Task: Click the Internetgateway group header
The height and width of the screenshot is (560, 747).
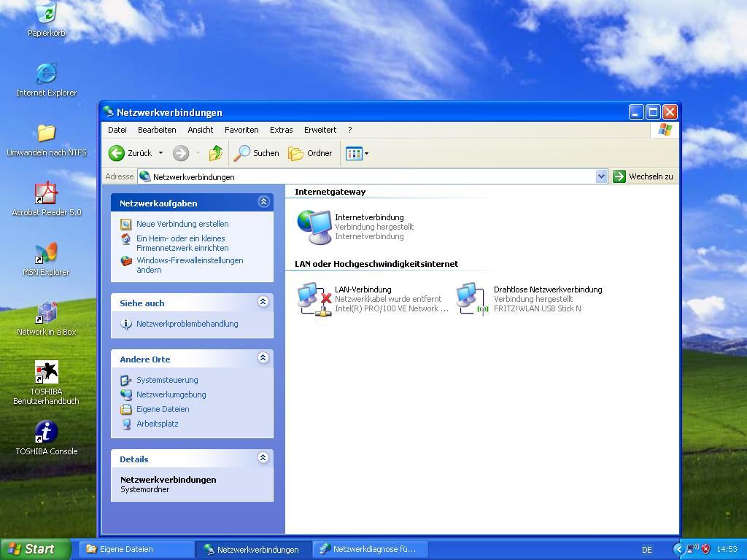Action: click(330, 192)
